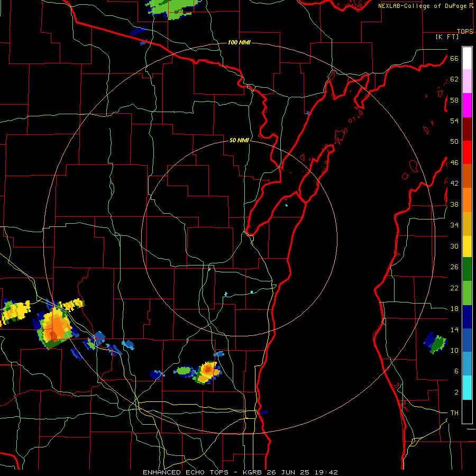Click the '6' legend label

point(456,371)
